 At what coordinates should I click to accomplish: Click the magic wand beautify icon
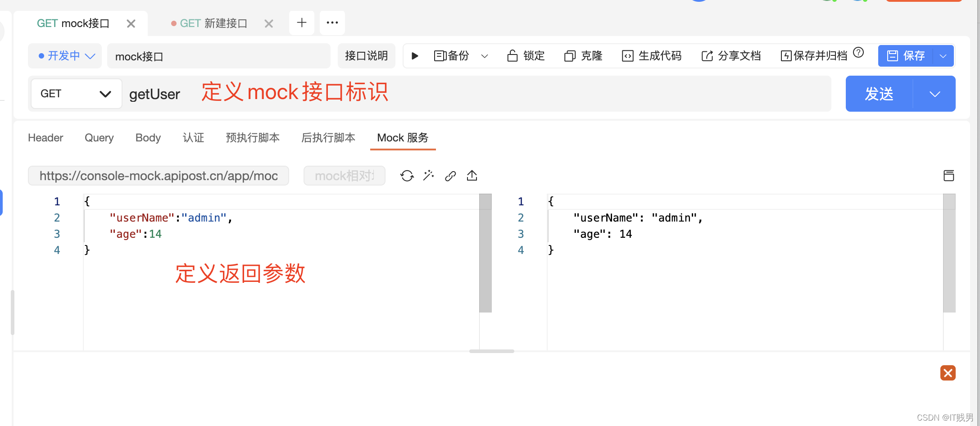point(429,176)
